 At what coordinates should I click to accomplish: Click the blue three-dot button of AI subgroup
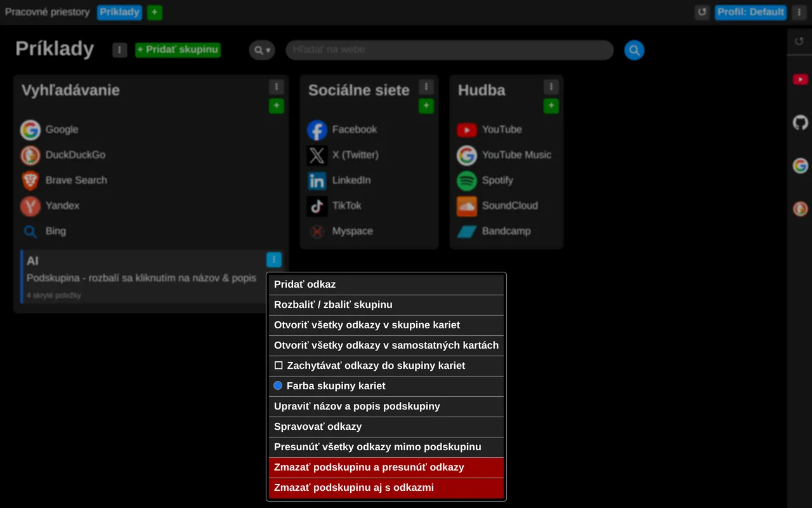[x=273, y=260]
